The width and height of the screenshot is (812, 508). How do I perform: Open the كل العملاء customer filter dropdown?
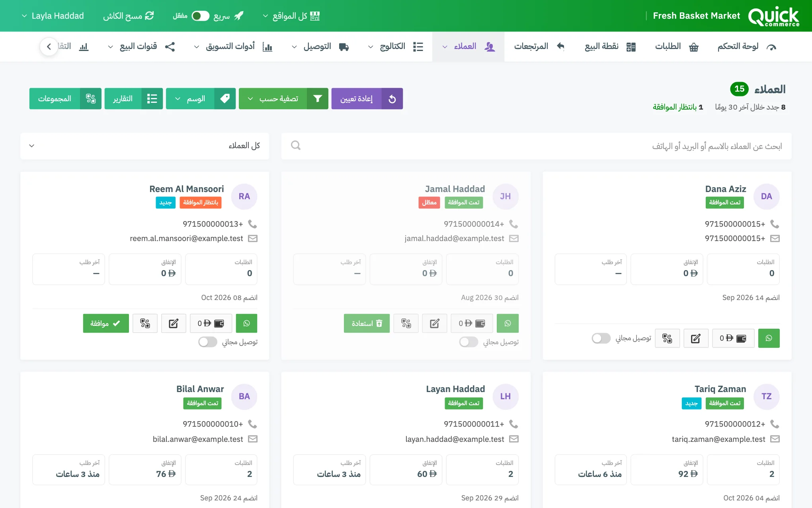pos(145,146)
